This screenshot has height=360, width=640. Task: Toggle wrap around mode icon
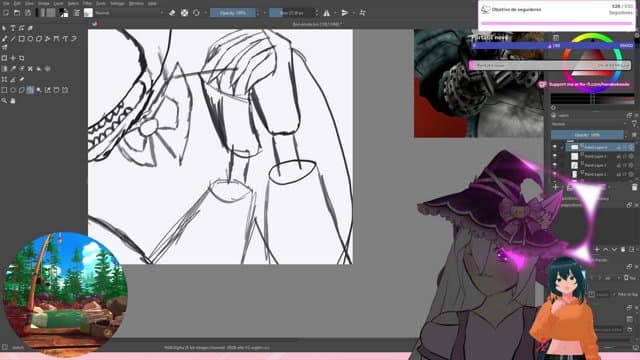[x=362, y=13]
